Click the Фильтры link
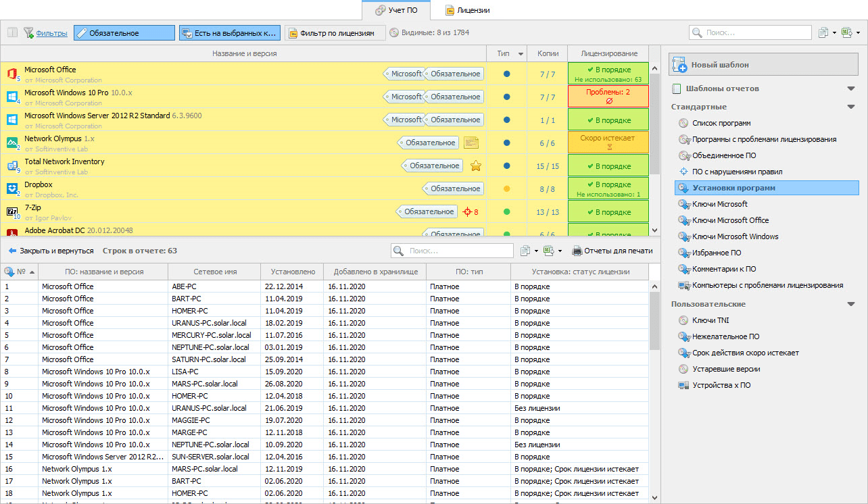 click(x=52, y=32)
